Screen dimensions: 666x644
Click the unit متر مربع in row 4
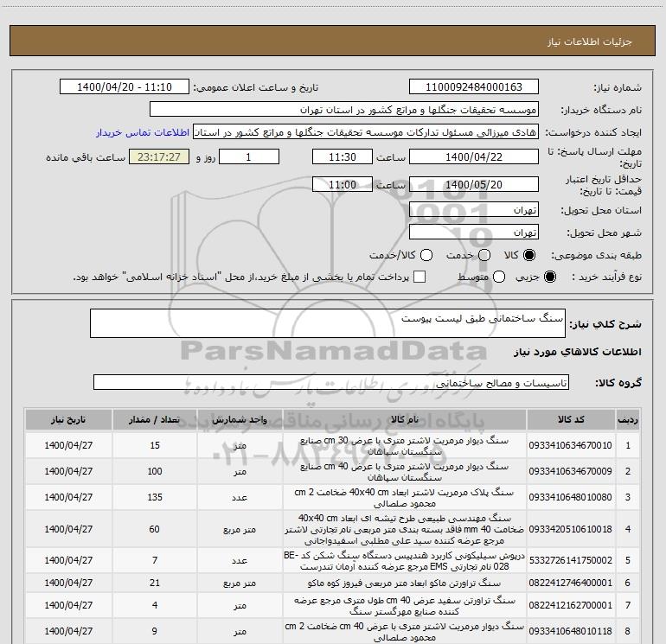click(x=240, y=529)
